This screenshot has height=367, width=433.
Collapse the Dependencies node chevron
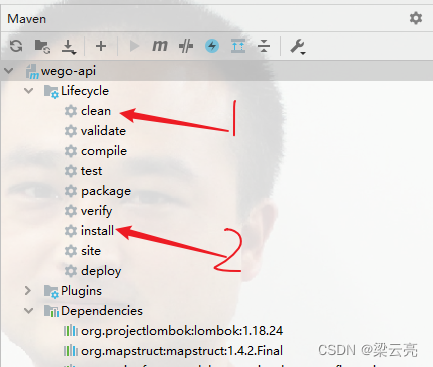point(29,311)
